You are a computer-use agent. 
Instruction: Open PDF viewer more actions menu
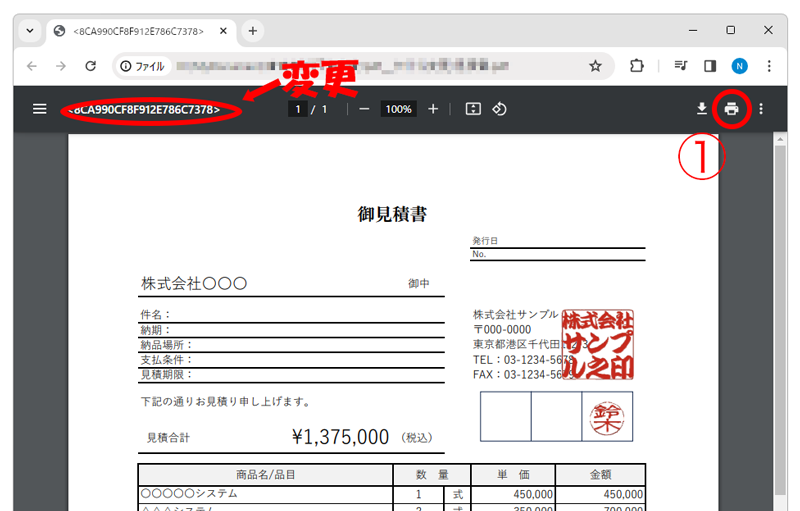(761, 109)
